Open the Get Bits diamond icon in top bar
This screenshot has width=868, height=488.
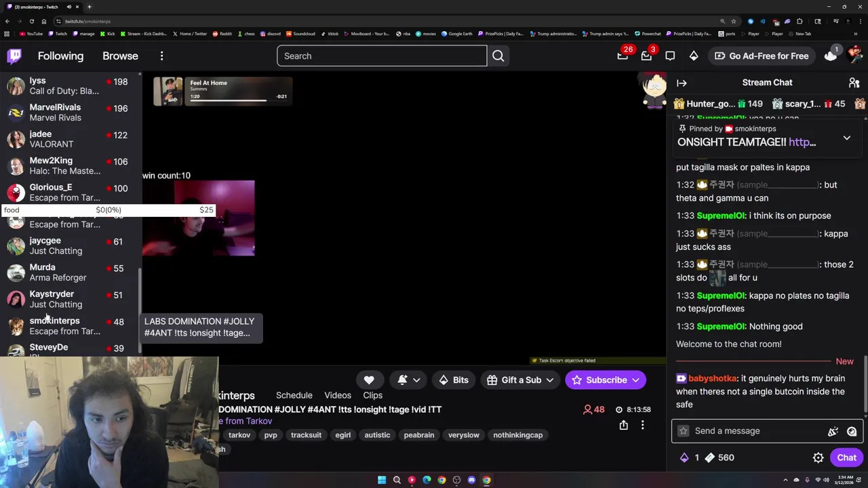pos(694,56)
